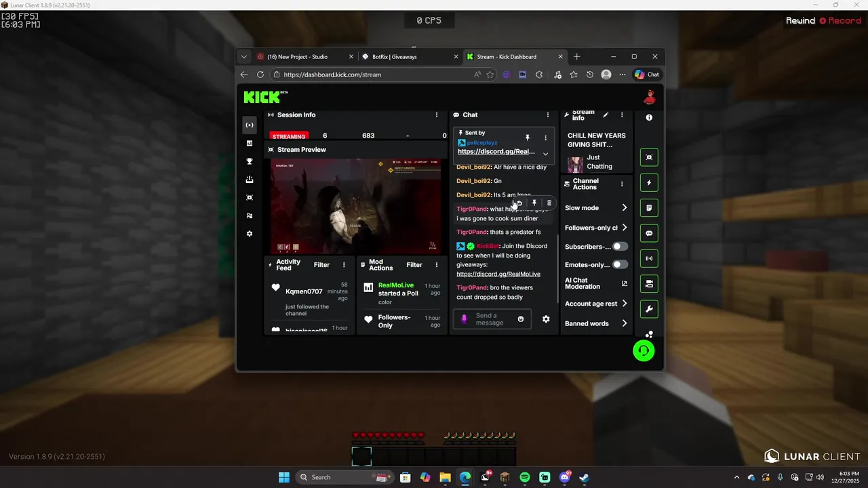Click Just Chatting category text
Viewport: 868px width, 488px height.
599,162
